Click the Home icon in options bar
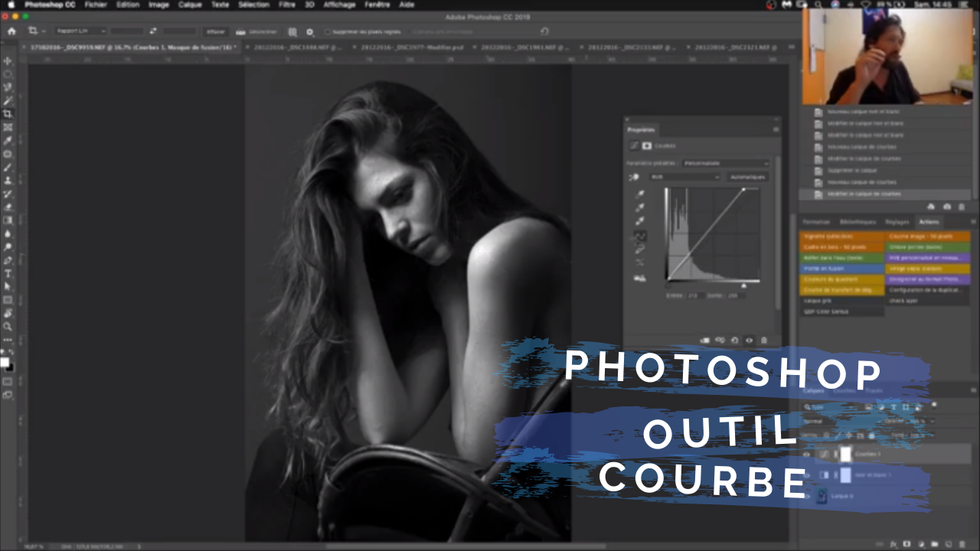Viewport: 980px width, 551px height. (11, 31)
